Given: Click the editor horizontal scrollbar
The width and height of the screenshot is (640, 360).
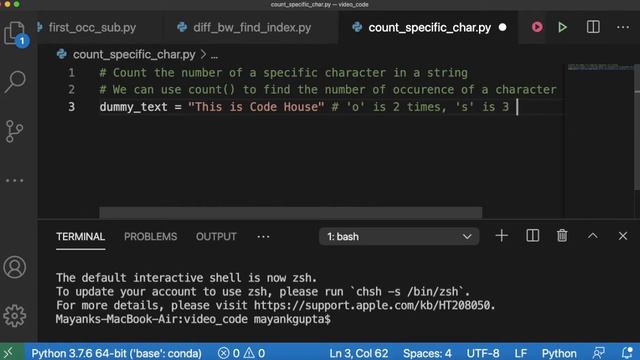Looking at the screenshot, I should click(x=291, y=212).
